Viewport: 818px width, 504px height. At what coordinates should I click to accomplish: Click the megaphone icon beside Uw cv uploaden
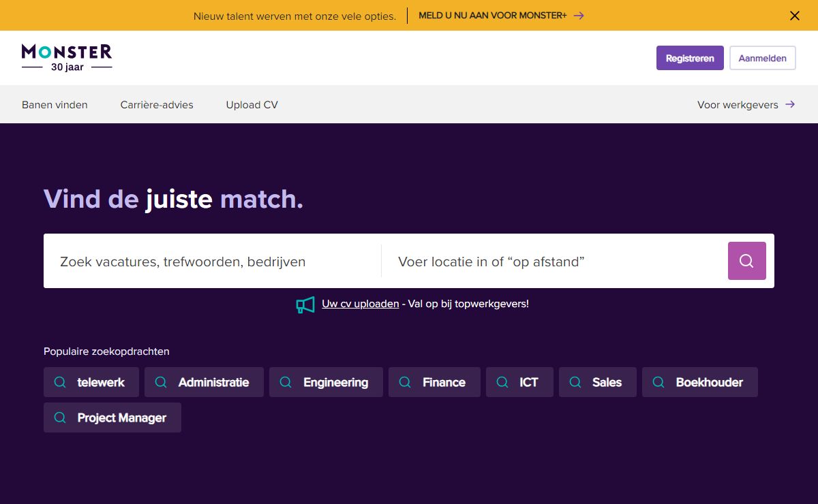click(x=305, y=304)
